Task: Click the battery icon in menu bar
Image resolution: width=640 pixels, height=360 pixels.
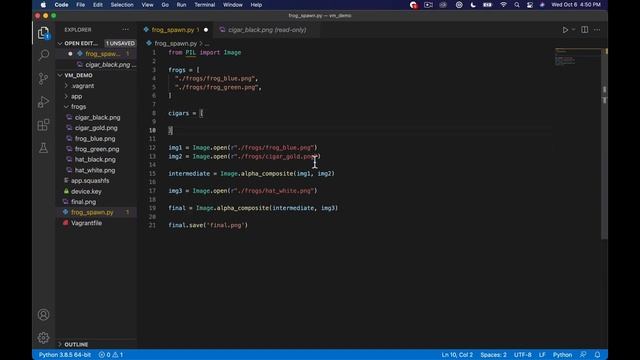Action: pos(487,5)
